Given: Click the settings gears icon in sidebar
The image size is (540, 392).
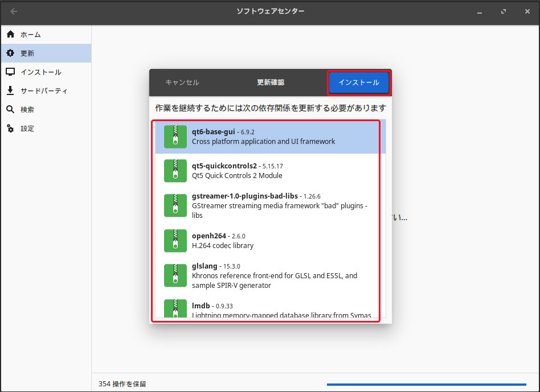Looking at the screenshot, I should point(10,129).
